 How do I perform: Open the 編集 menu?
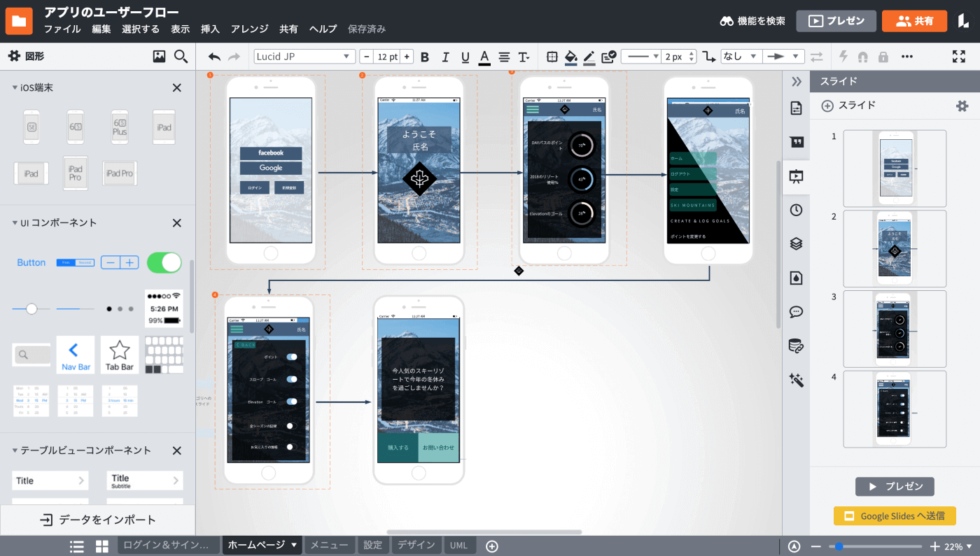pos(101,29)
